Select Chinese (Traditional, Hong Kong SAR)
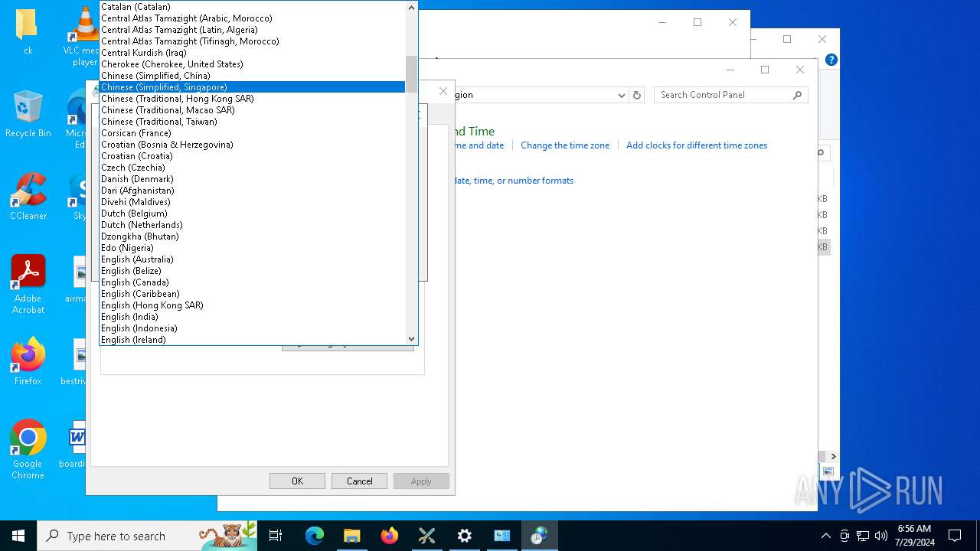980x551 pixels. tap(252, 99)
